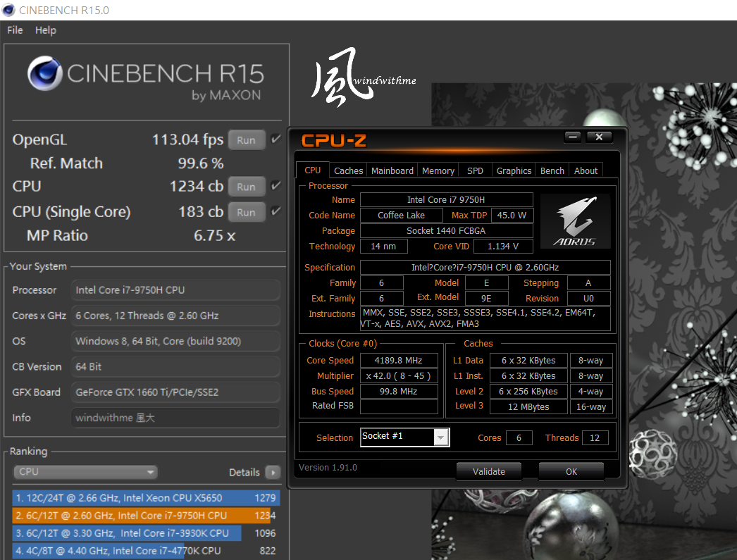737x560 pixels.
Task: Select ranking row Intel Xeon CPU X5650
Action: (x=146, y=498)
